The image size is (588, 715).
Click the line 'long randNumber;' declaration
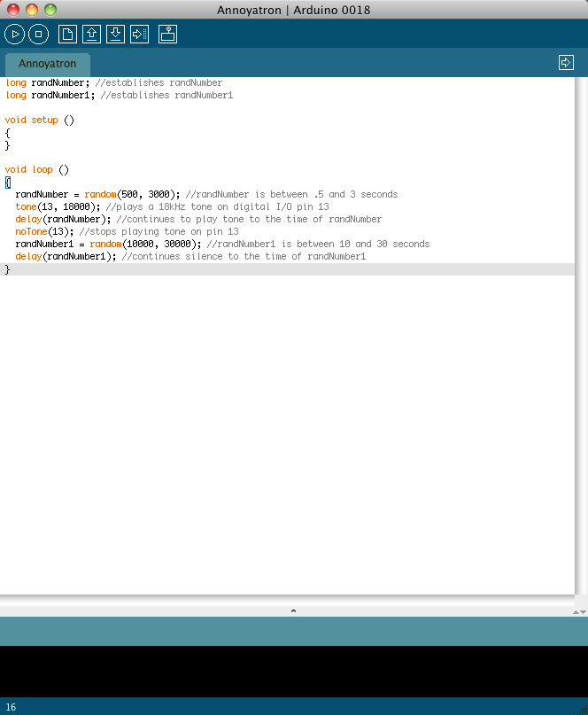(x=48, y=82)
